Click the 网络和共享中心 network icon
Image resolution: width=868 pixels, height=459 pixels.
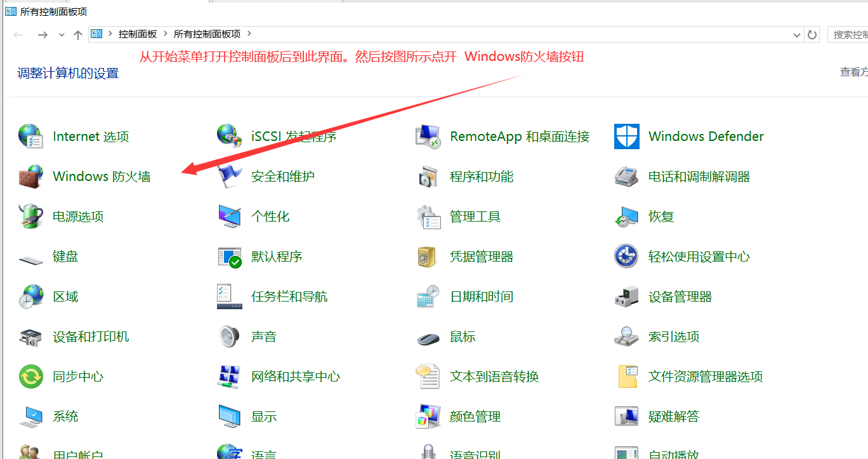click(x=229, y=376)
